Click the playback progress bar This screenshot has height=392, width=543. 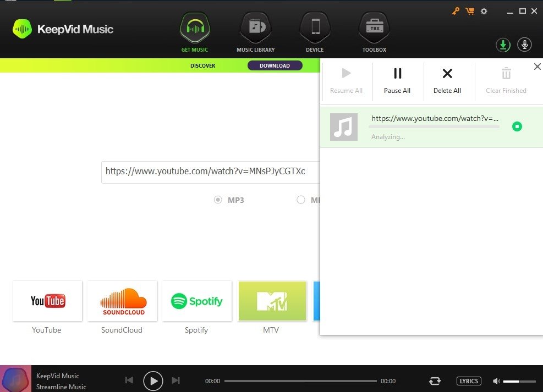coord(300,381)
